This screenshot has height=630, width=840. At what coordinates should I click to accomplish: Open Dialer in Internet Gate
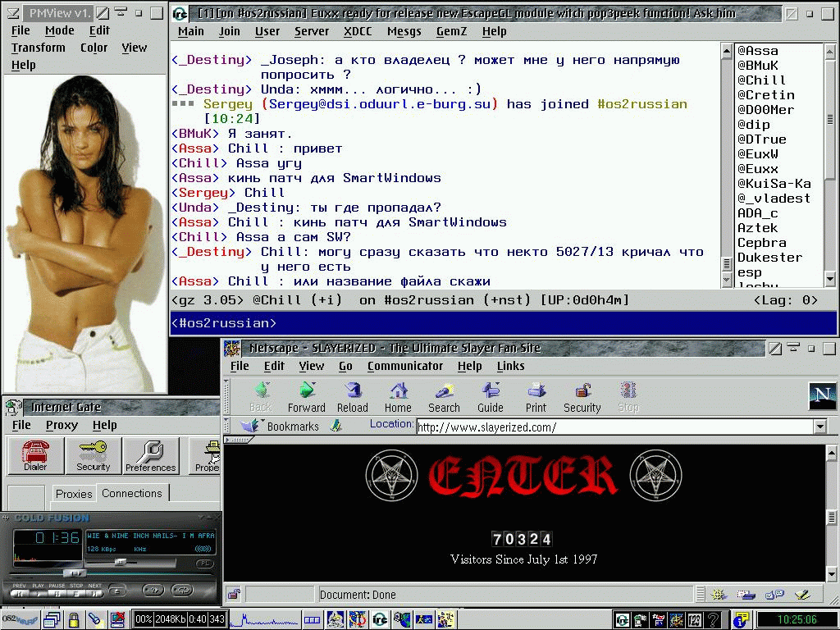point(35,455)
